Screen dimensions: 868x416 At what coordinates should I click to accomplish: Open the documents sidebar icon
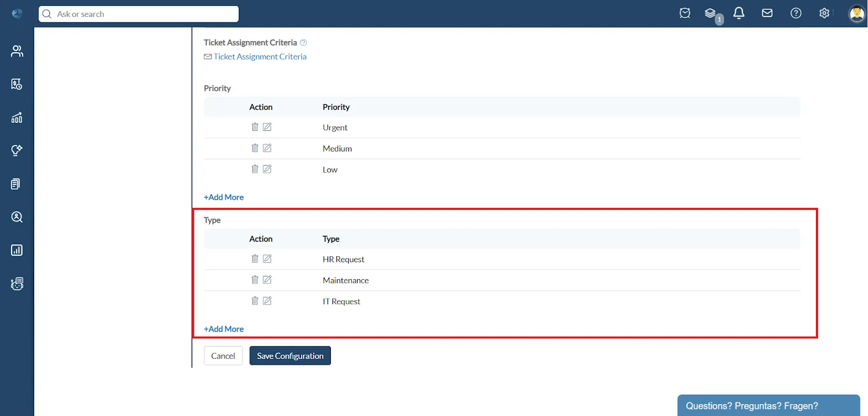pos(16,184)
